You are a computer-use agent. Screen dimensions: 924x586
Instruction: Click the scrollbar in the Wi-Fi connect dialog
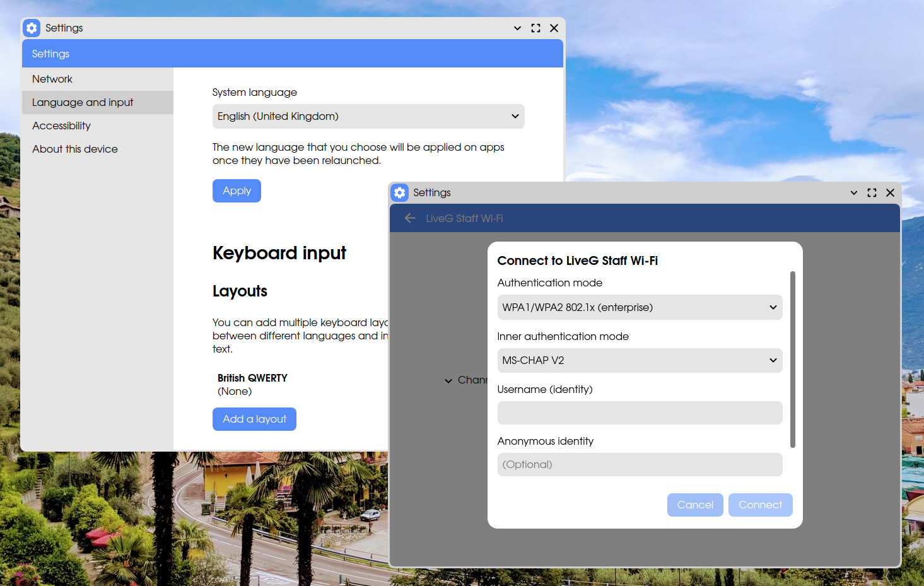pos(792,360)
